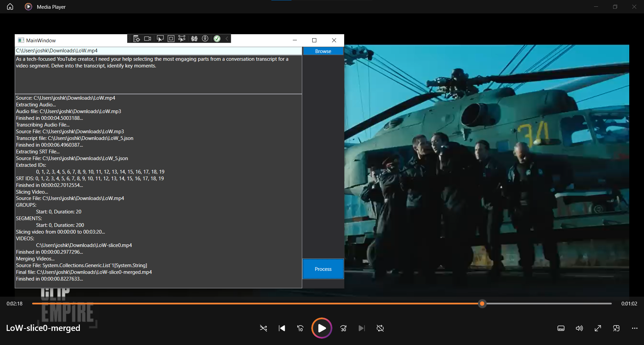The image size is (644, 345).
Task: Click the 'Start: 0, Duration: 20' group line
Action: click(59, 212)
